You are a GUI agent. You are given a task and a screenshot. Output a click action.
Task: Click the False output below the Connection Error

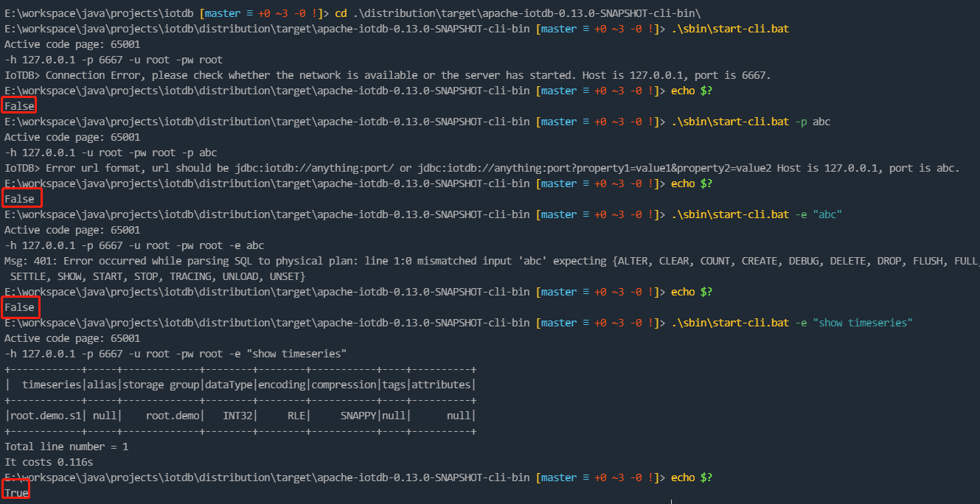19,106
